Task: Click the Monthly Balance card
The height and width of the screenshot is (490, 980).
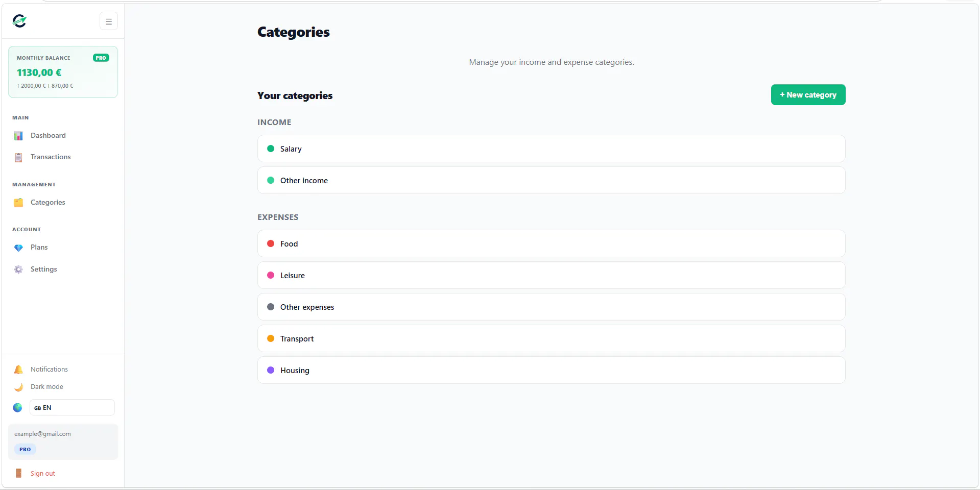Action: click(63, 72)
